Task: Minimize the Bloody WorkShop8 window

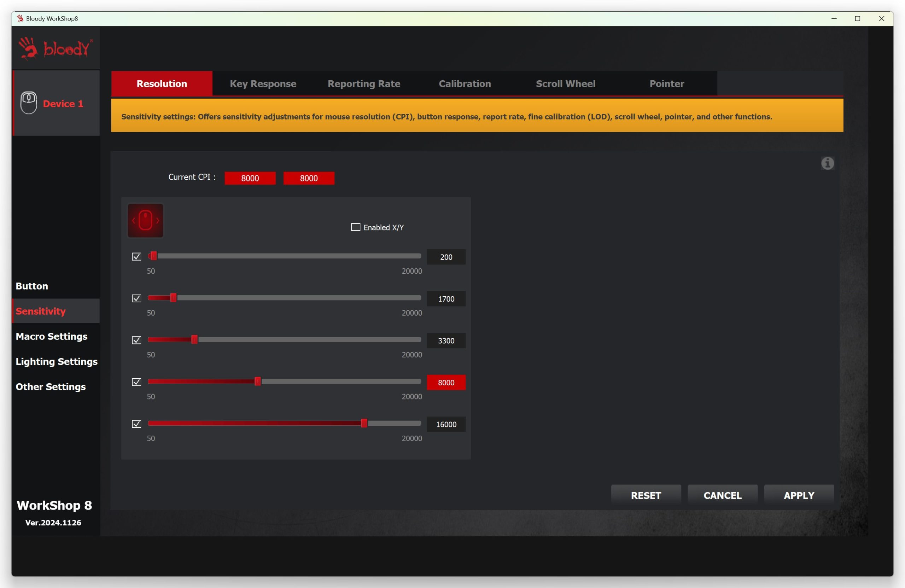Action: [x=834, y=18]
